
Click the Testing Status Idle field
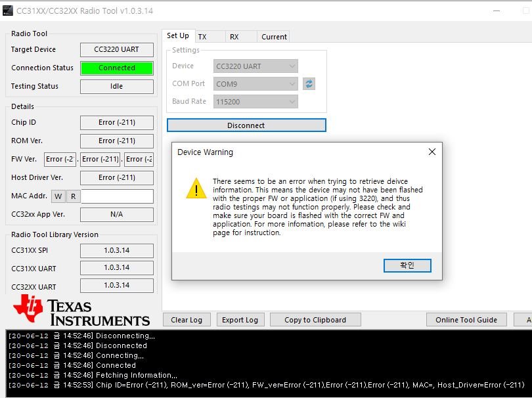pyautogui.click(x=117, y=86)
